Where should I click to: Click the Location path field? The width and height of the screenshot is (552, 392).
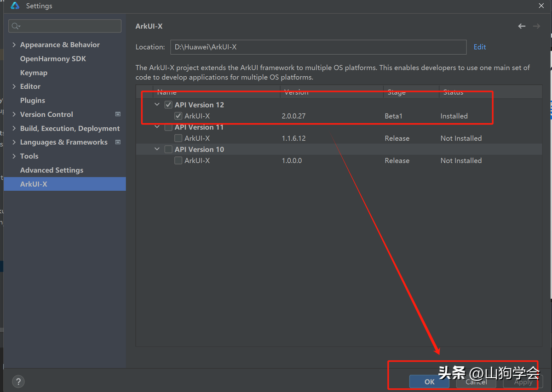pos(318,47)
